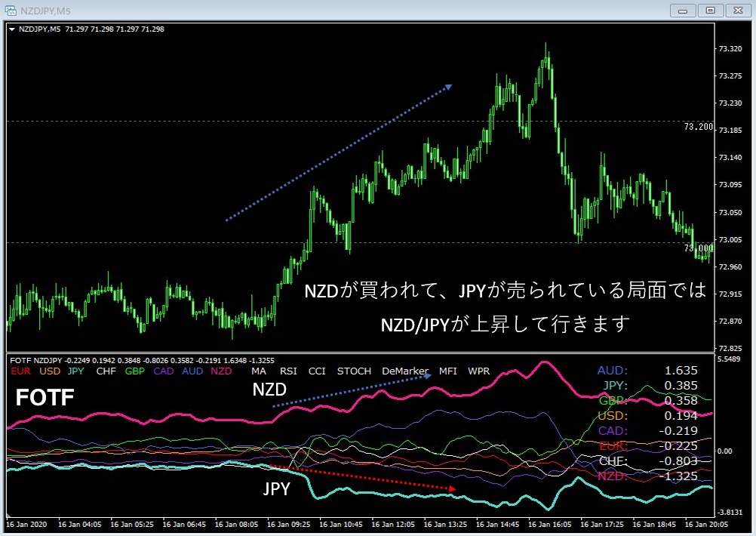
Task: Click the 73.275 price scale label
Action: coord(730,75)
